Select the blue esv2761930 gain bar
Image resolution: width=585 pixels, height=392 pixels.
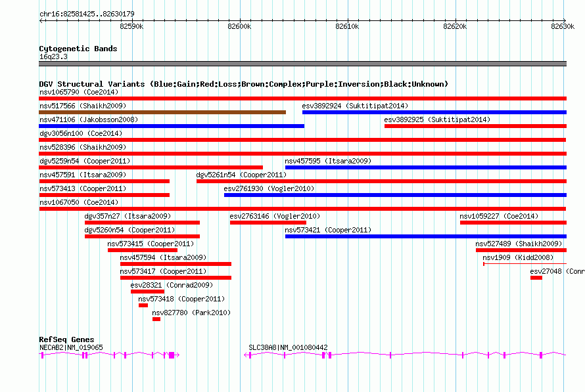click(396, 195)
